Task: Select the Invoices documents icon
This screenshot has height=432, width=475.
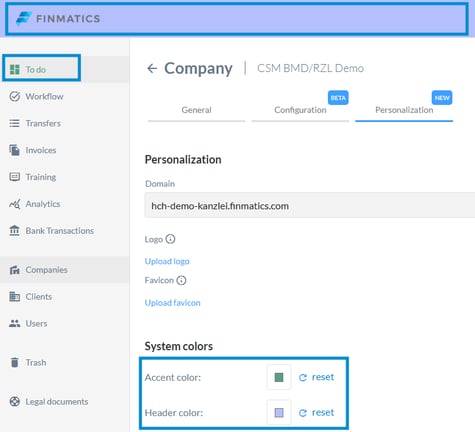Action: [14, 150]
